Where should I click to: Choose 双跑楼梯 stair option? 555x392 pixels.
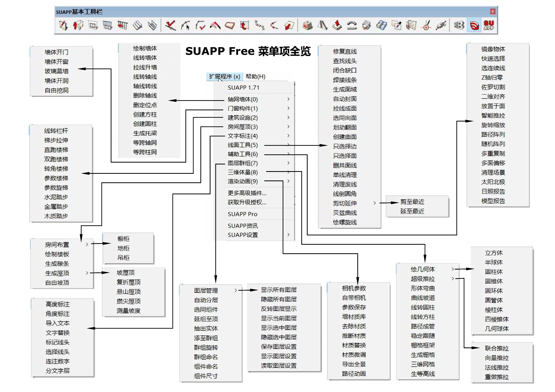(x=56, y=159)
